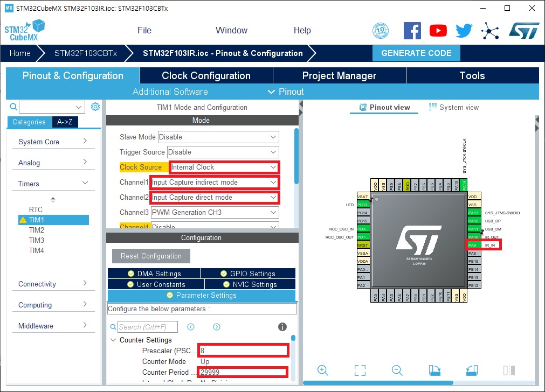Show the parameter info icon
The height and width of the screenshot is (392, 545).
(x=282, y=327)
